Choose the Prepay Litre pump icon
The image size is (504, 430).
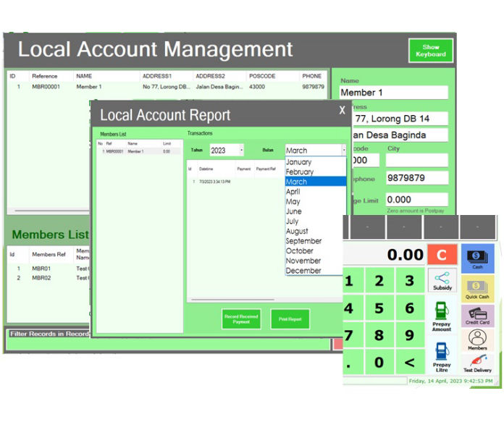(x=442, y=356)
